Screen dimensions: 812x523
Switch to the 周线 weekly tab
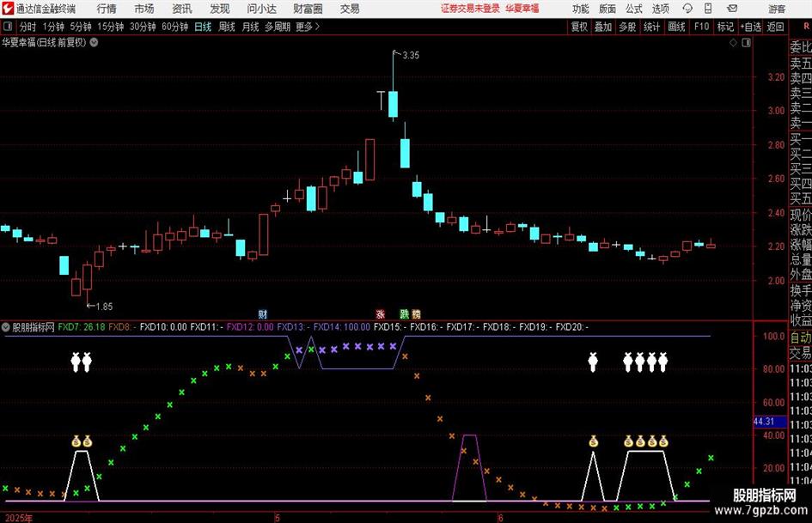click(227, 27)
